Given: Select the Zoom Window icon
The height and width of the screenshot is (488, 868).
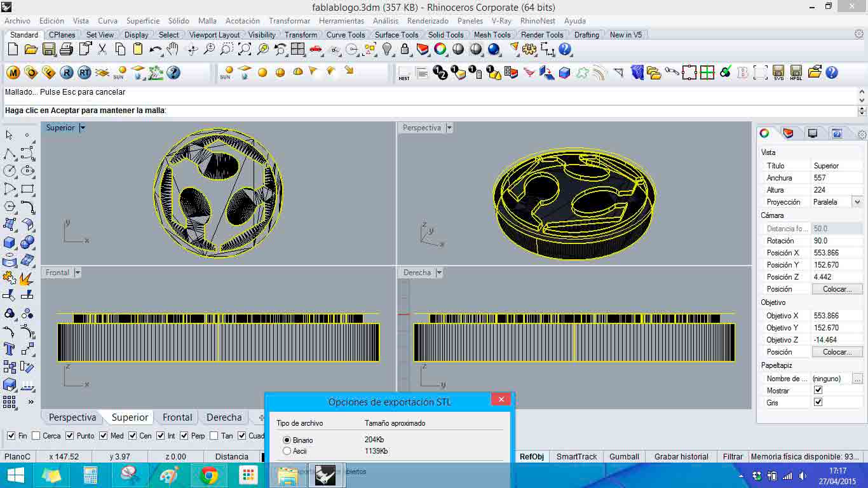Looking at the screenshot, I should 227,50.
